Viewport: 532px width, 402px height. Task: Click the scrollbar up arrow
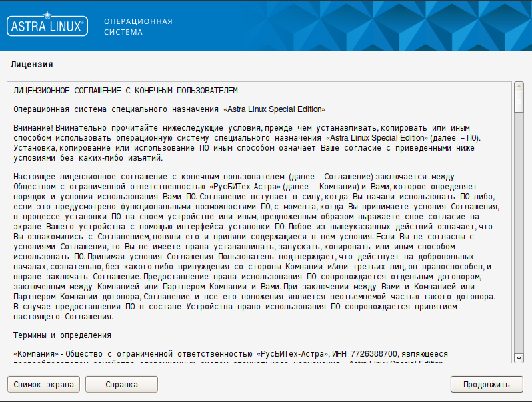click(x=519, y=87)
